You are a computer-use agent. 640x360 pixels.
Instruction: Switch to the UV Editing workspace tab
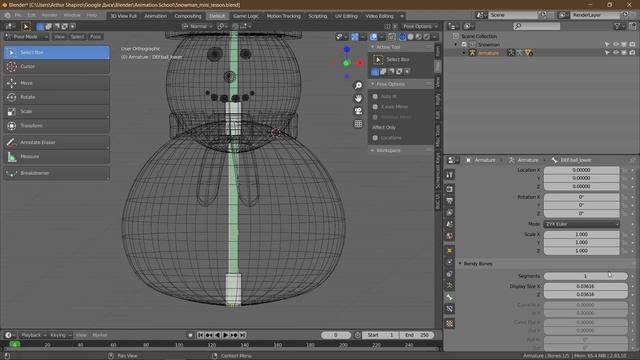pyautogui.click(x=346, y=16)
